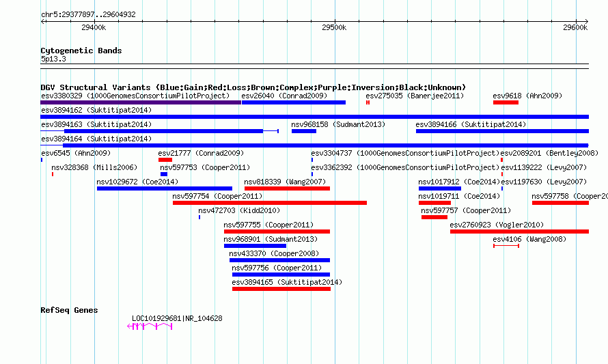Select the nsv597754 (Cooper2011) red bar
Viewport: 608px width, 364px height.
pos(270,203)
